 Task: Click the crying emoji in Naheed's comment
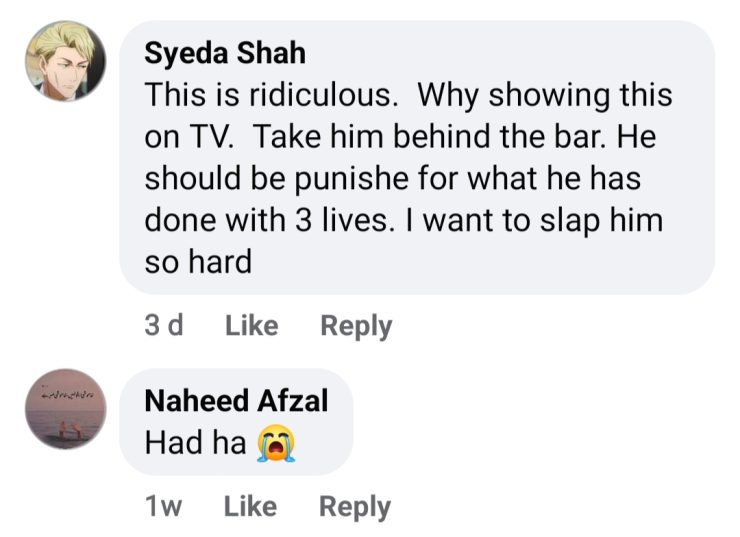point(275,443)
